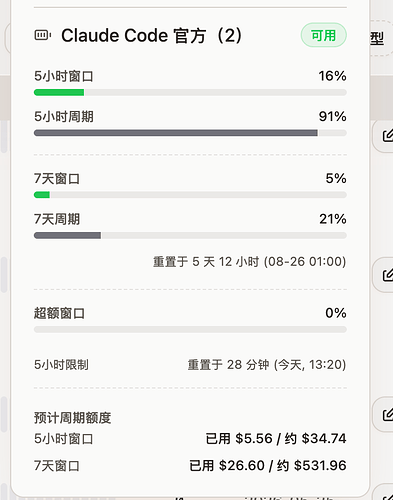This screenshot has width=393, height=500.
Task: Click the 5小时窗口 green progress bar
Action: click(190, 92)
